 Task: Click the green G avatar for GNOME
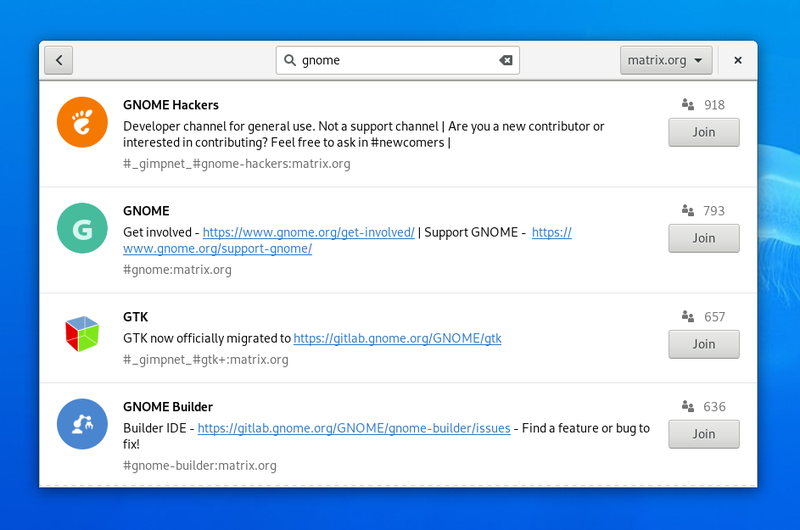point(82,228)
